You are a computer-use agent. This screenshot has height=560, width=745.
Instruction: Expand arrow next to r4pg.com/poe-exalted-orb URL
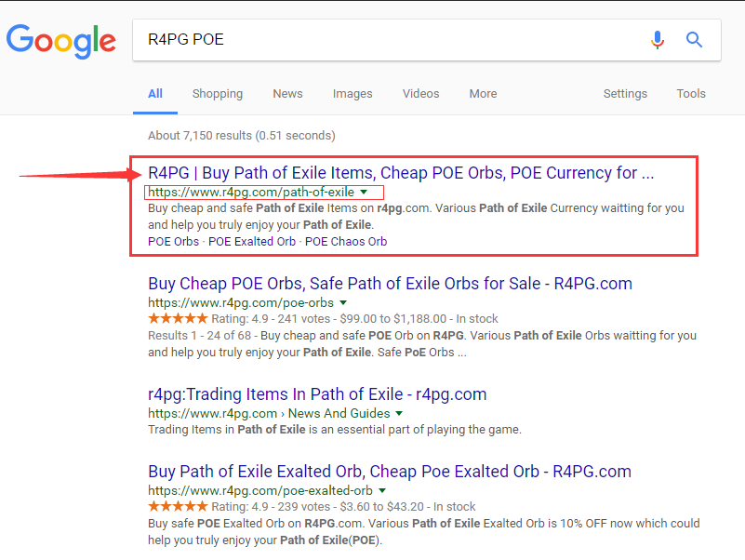382,490
